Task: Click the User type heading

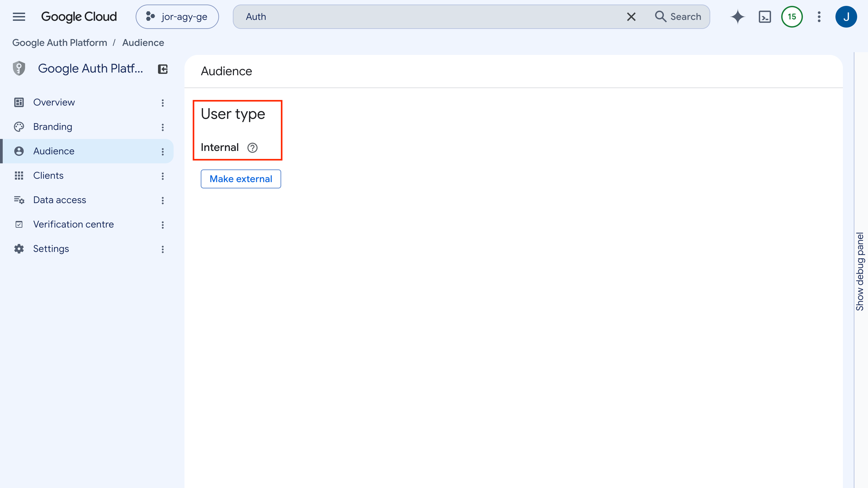Action: [x=233, y=114]
